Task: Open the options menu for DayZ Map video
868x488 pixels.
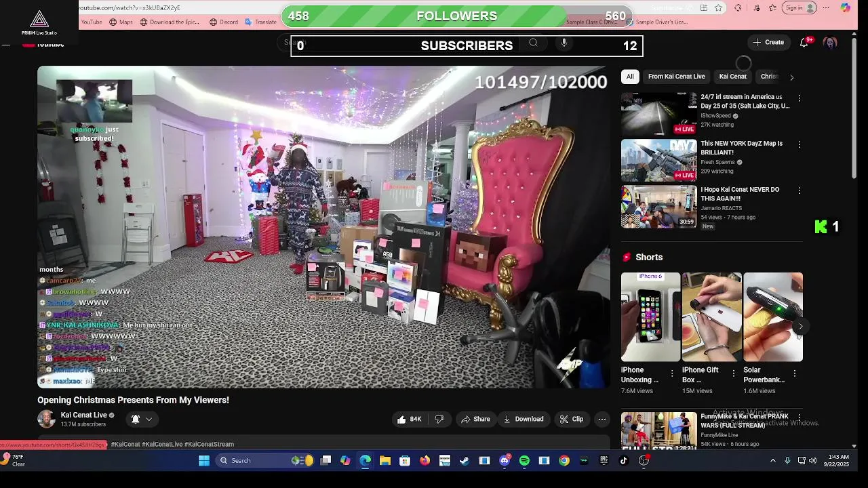Action: click(799, 144)
